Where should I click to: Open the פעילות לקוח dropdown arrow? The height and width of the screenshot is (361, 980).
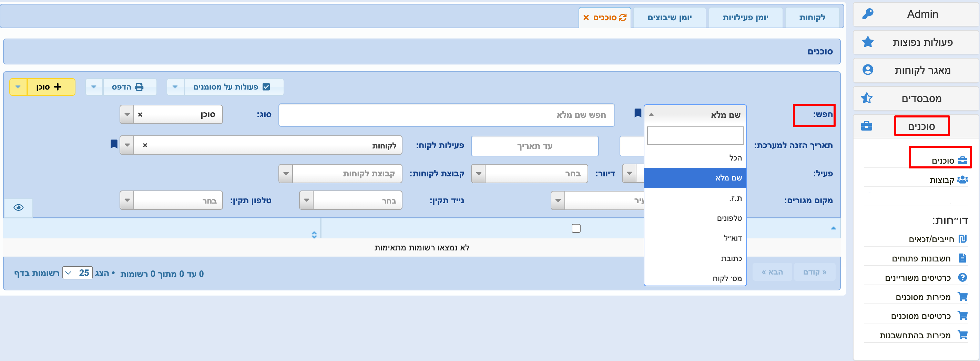tap(127, 145)
